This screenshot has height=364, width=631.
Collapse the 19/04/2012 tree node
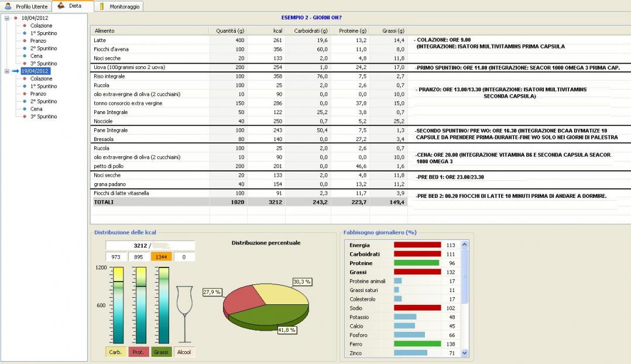click(x=6, y=71)
